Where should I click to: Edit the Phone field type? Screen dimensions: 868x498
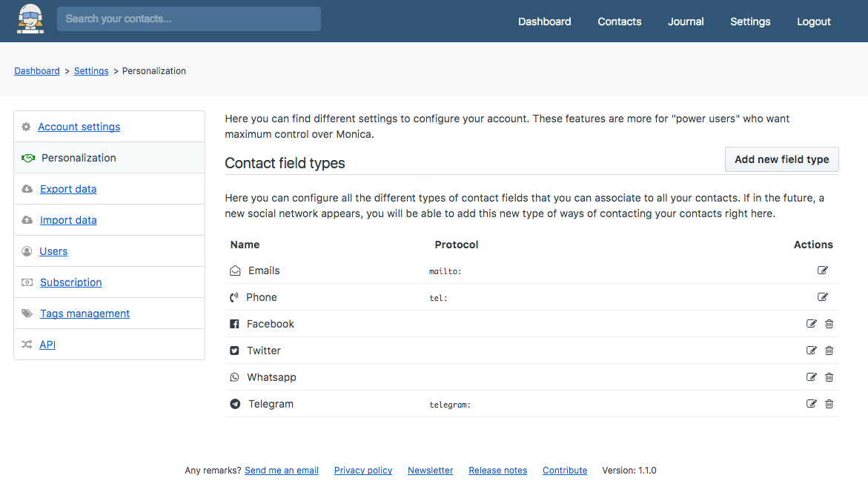tap(823, 296)
